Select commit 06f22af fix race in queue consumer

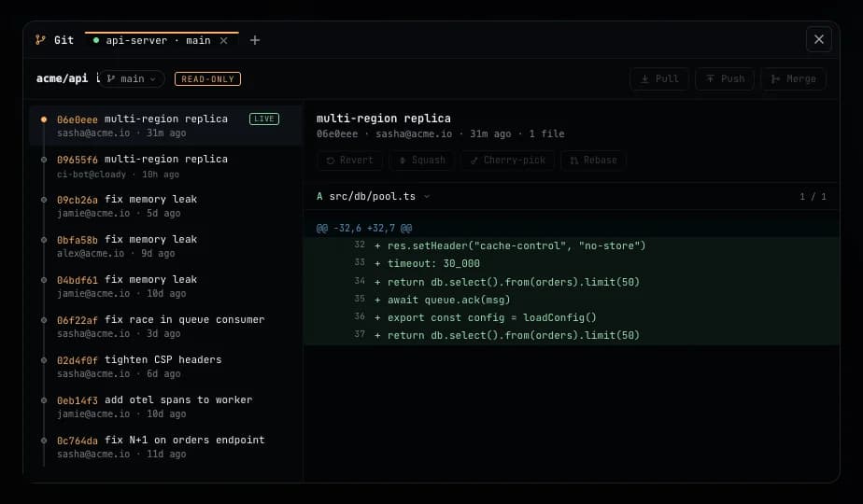pos(165,327)
